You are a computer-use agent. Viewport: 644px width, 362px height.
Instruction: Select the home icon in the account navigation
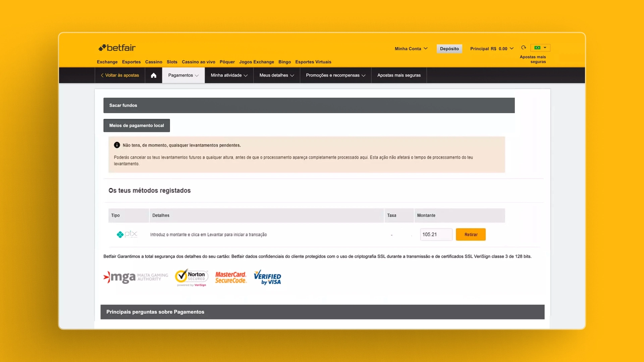tap(153, 75)
